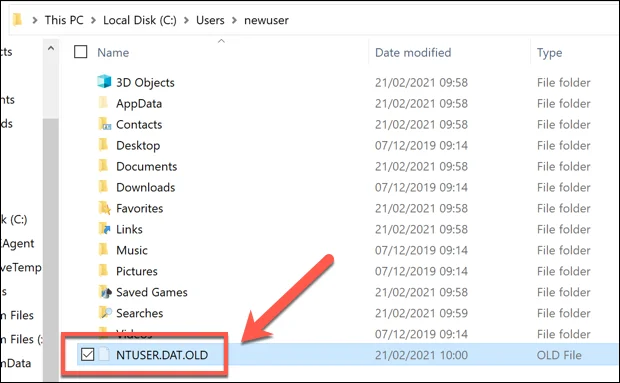Viewport: 620px width, 383px height.
Task: Click the folder icon in address bar
Action: click(17, 19)
